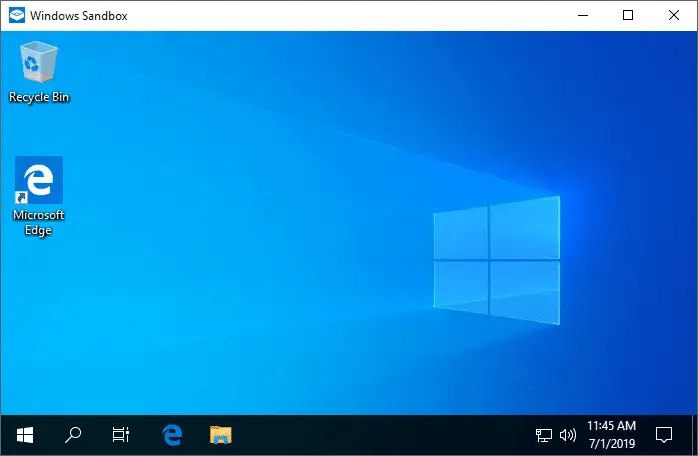Image resolution: width=698 pixels, height=456 pixels.
Task: Open Task View from the taskbar
Action: click(121, 435)
